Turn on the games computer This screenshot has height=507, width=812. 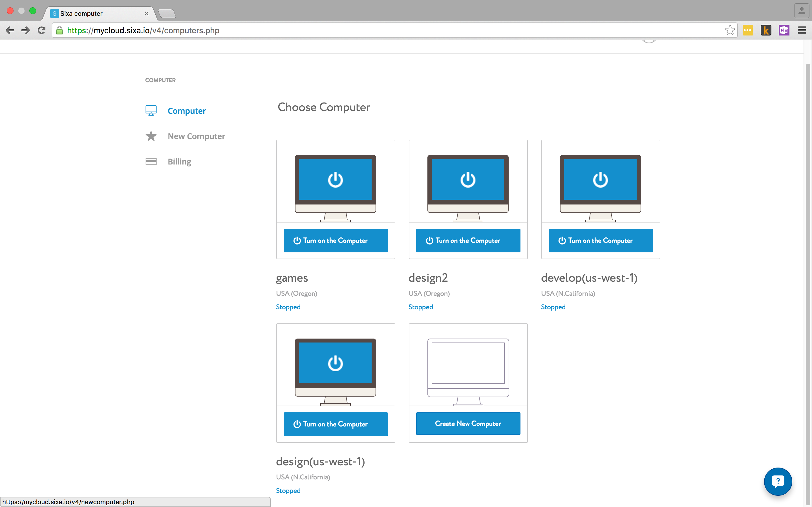coord(335,241)
